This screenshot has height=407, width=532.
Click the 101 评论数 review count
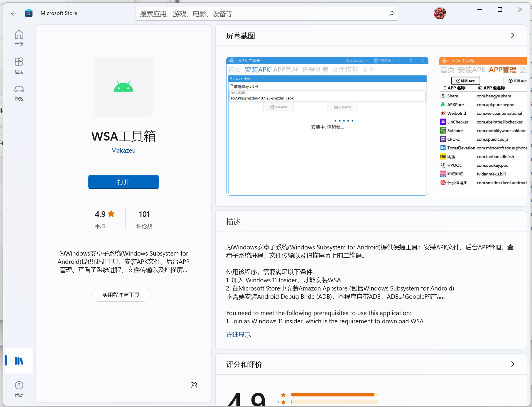(144, 219)
